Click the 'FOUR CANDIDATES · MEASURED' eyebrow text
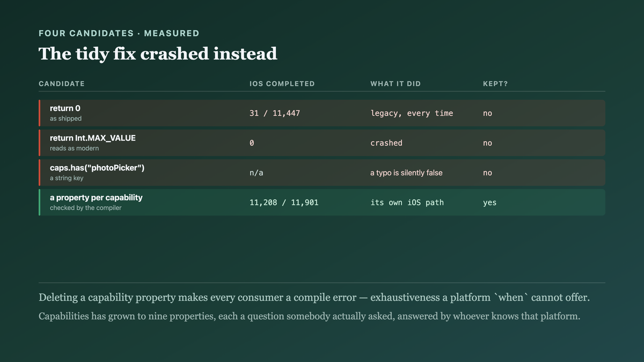The width and height of the screenshot is (644, 362). pyautogui.click(x=119, y=33)
